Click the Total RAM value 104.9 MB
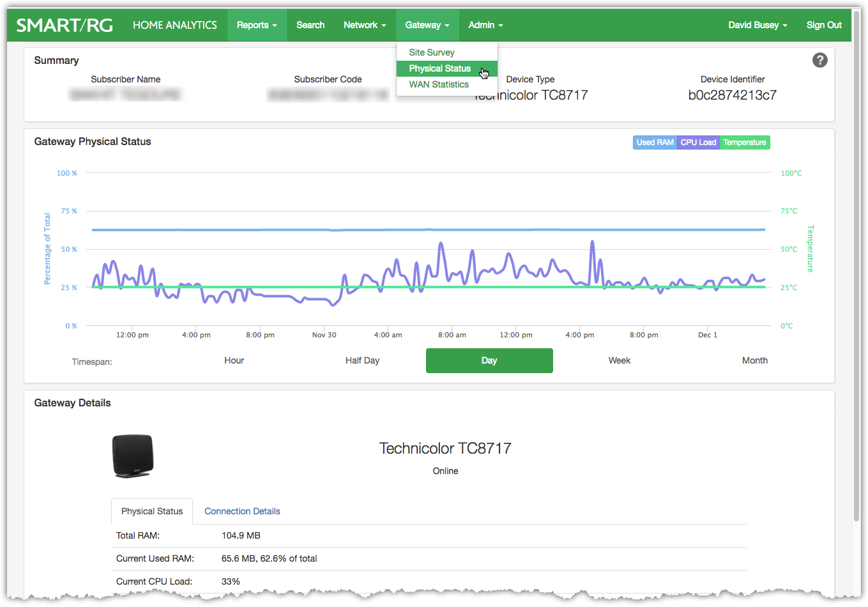 pyautogui.click(x=241, y=535)
